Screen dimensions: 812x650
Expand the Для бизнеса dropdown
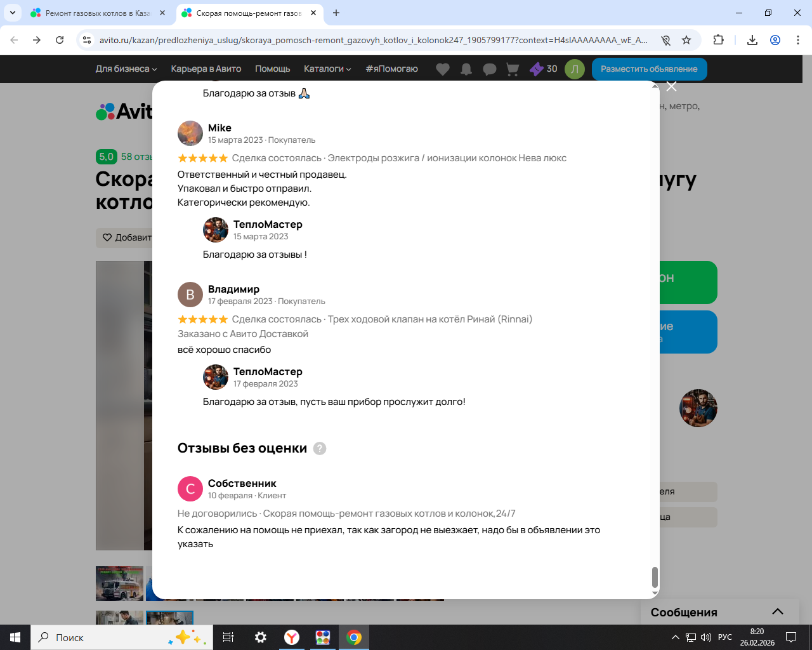point(126,69)
